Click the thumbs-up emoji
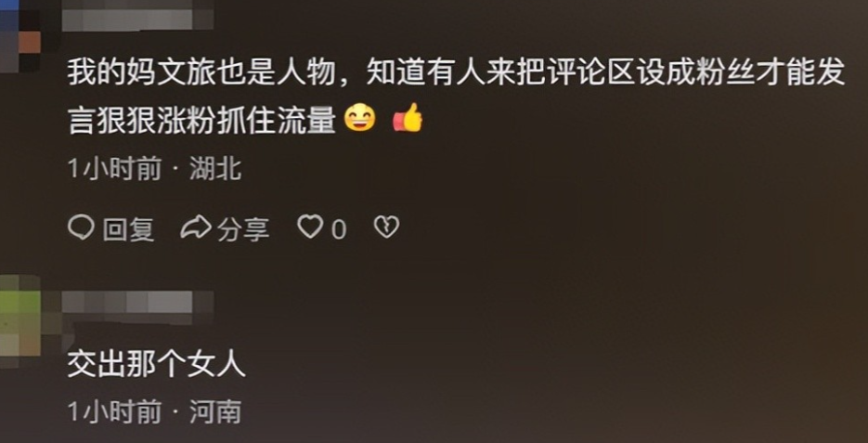 coord(408,117)
